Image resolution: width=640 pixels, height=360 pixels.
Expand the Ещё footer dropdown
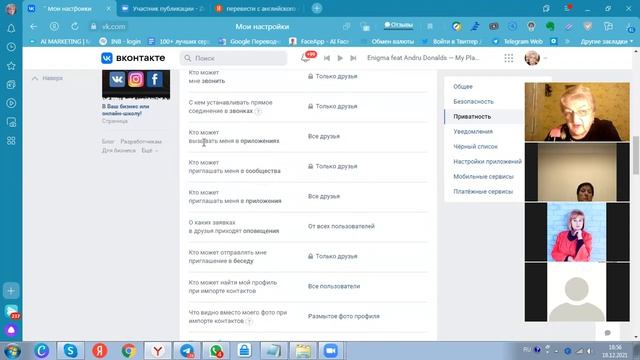[x=149, y=151]
